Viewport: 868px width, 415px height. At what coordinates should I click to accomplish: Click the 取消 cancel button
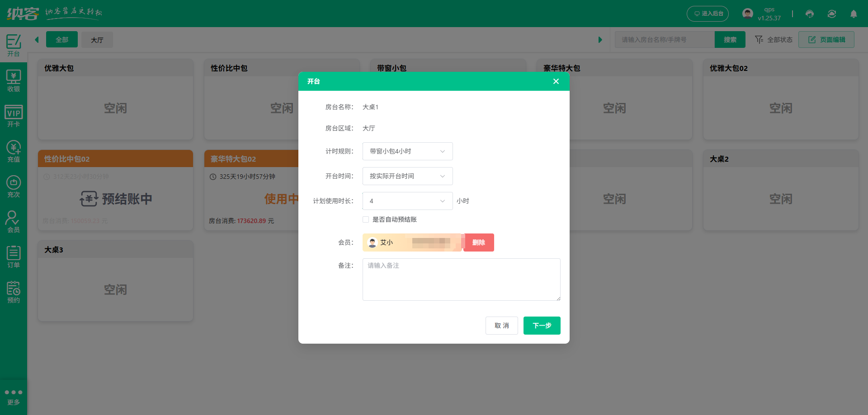click(501, 326)
